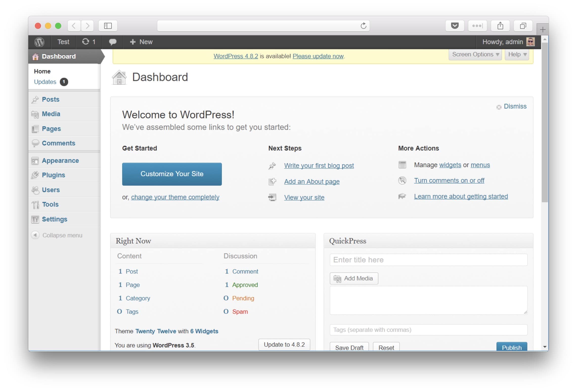Click the page vertical scrollbar thumb
Viewport: 577px width, 392px height.
(545, 121)
